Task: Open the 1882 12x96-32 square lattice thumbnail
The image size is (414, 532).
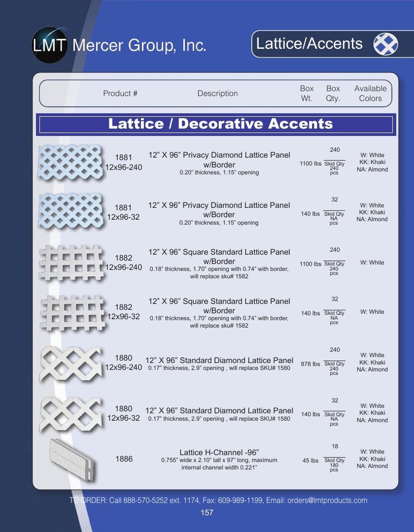Action: 72,313
